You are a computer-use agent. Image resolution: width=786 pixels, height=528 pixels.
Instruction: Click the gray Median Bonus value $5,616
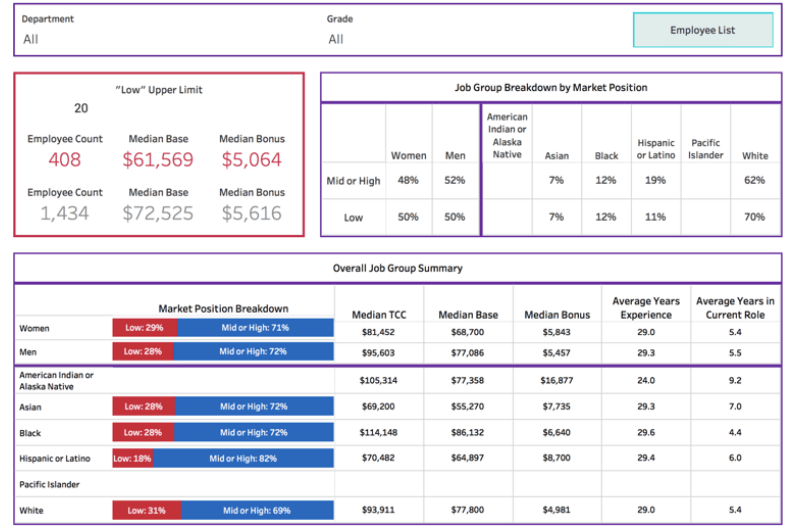252,213
